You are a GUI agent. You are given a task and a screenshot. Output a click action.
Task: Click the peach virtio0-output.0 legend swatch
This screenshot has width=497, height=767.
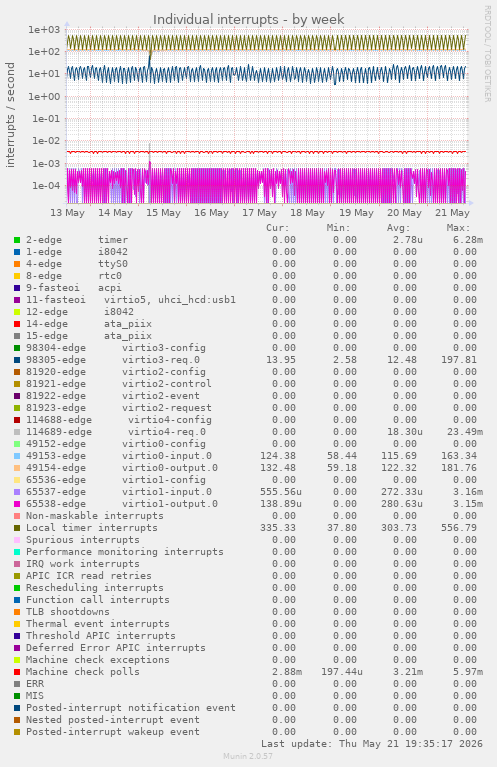17,468
